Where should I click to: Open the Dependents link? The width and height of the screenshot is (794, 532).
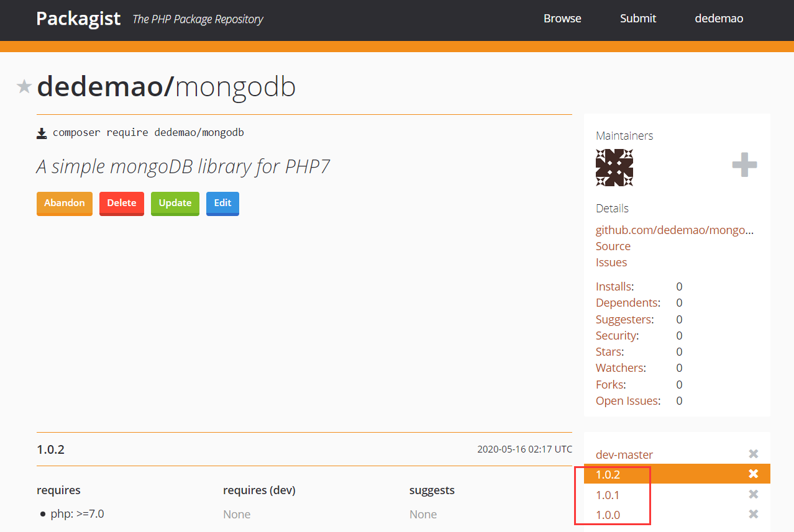[626, 303]
